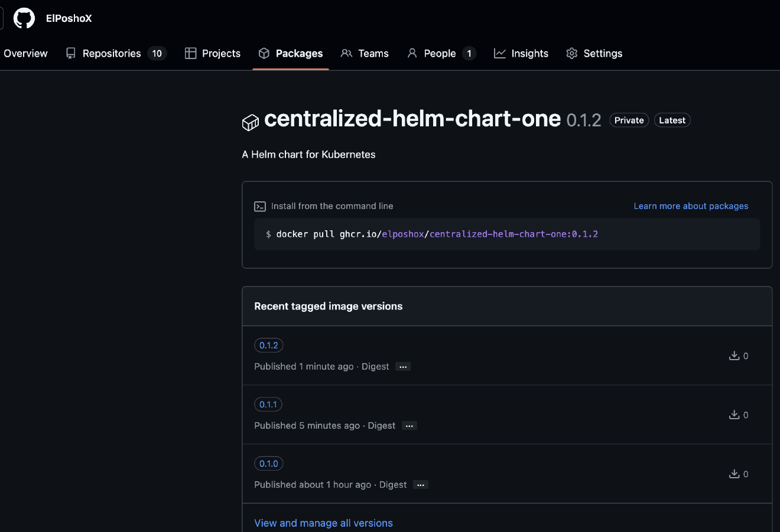Click the Settings gear icon
This screenshot has width=780, height=532.
click(571, 53)
